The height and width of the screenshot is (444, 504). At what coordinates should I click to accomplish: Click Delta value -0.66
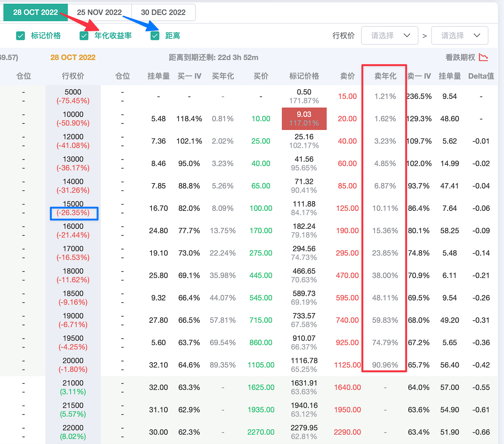point(481,432)
